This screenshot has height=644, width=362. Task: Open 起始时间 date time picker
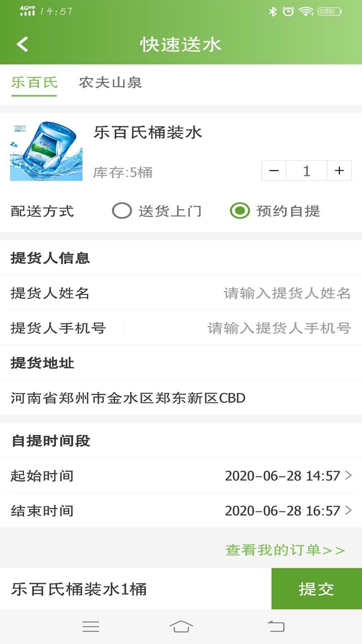[288, 476]
